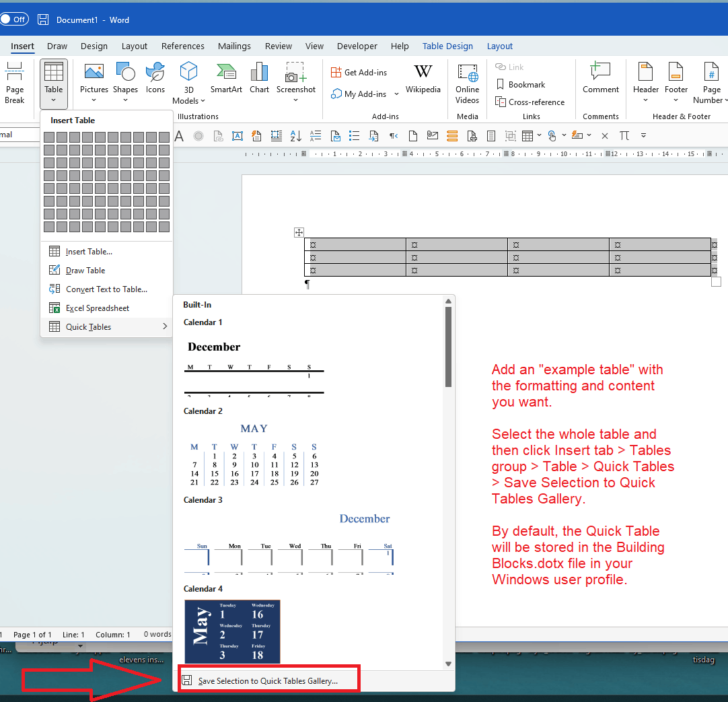Click the bulleted list icon in quick toolbar

pyautogui.click(x=355, y=136)
